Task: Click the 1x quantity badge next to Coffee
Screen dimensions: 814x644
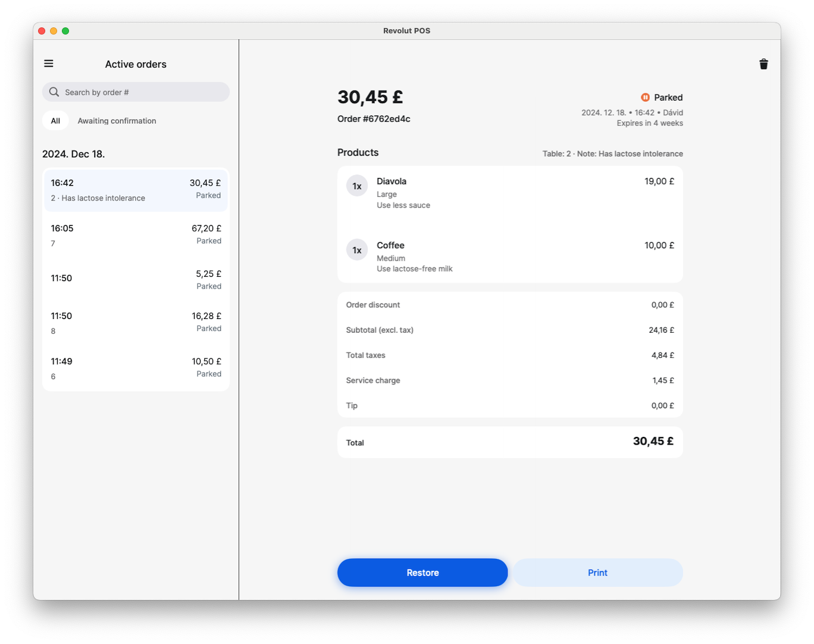Action: click(x=357, y=250)
